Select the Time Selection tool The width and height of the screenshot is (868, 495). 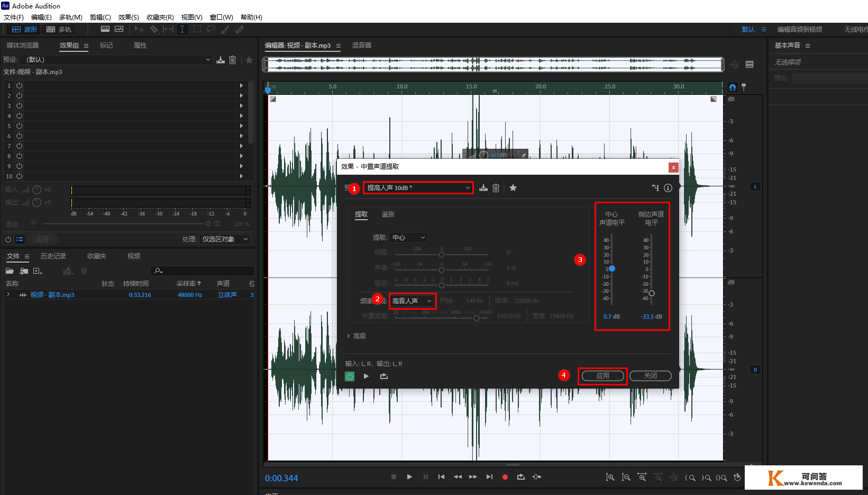pyautogui.click(x=182, y=29)
